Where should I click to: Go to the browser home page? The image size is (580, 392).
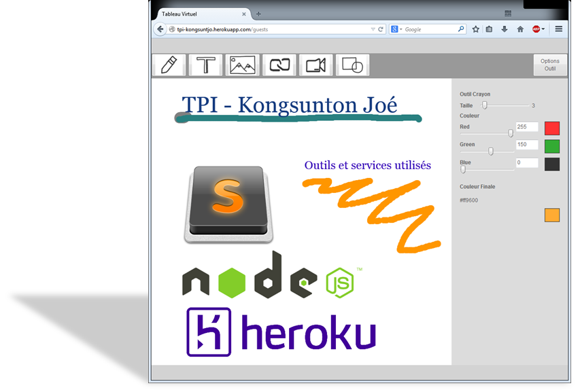520,29
